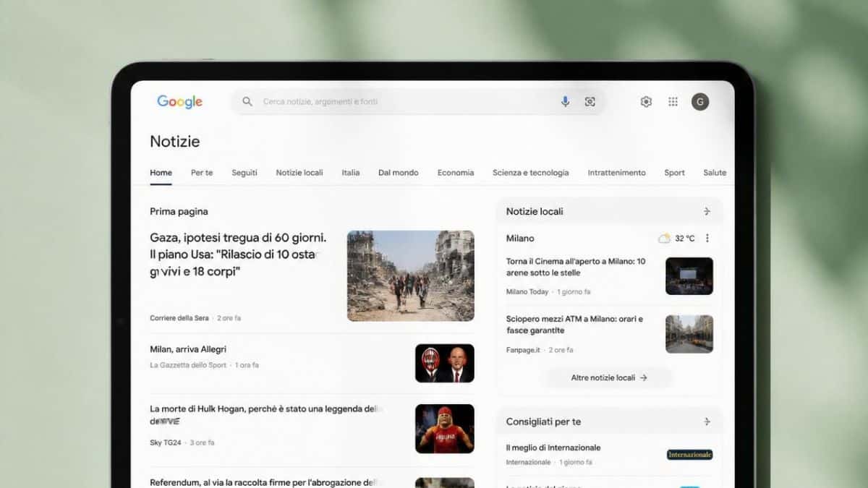
Task: Open the Intrattenimento tab
Action: 617,173
